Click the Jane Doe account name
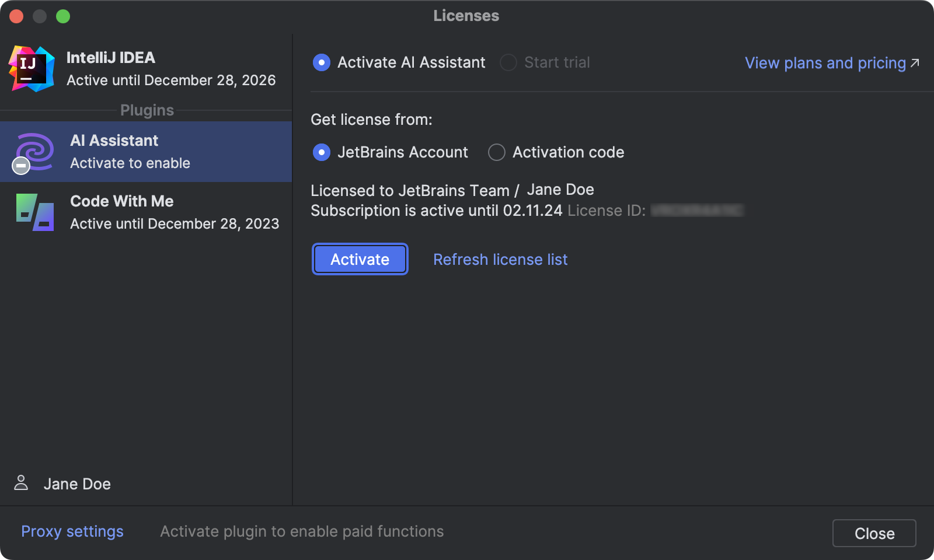The height and width of the screenshot is (560, 934). [77, 484]
